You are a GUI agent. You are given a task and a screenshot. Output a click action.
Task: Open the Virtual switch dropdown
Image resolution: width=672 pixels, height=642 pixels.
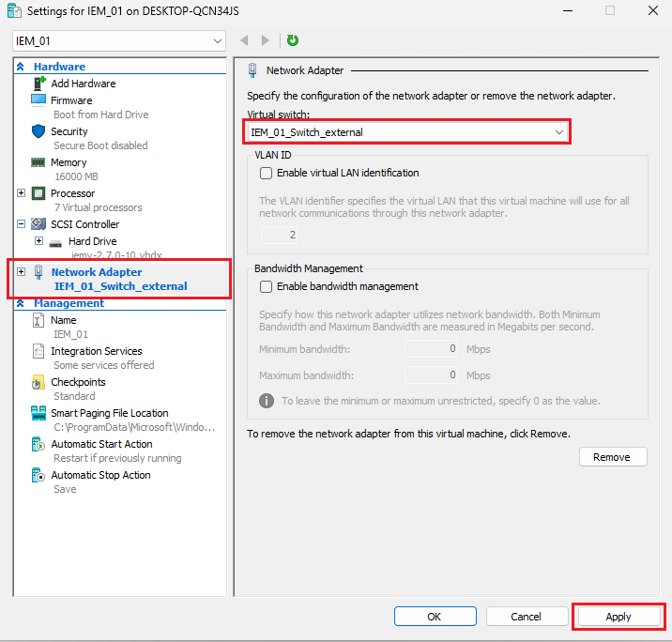(x=407, y=132)
